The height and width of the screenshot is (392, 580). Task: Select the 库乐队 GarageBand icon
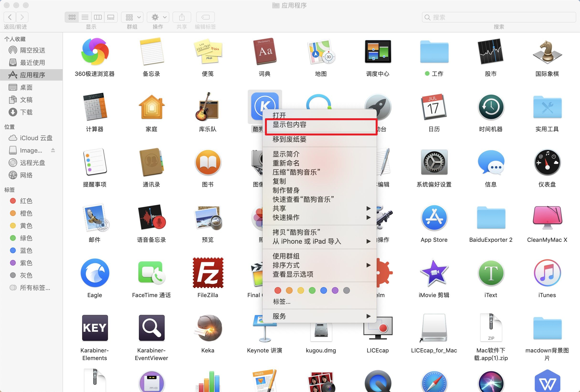tap(208, 107)
